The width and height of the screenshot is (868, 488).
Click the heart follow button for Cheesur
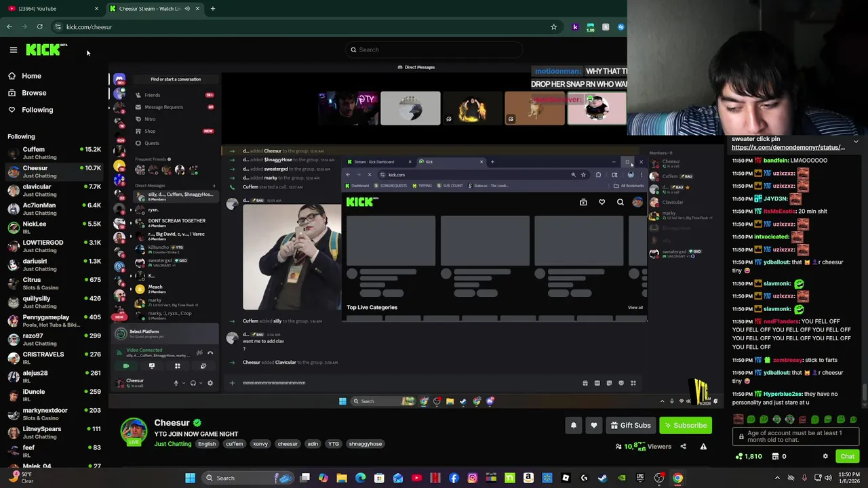pos(594,426)
